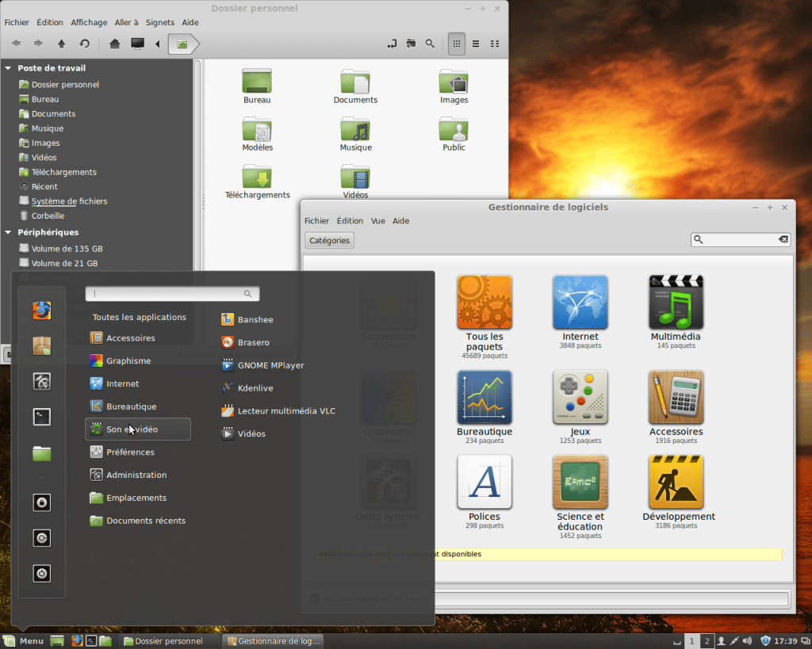Open the Jeux category in software manager
This screenshot has width=812, height=649.
(x=580, y=397)
